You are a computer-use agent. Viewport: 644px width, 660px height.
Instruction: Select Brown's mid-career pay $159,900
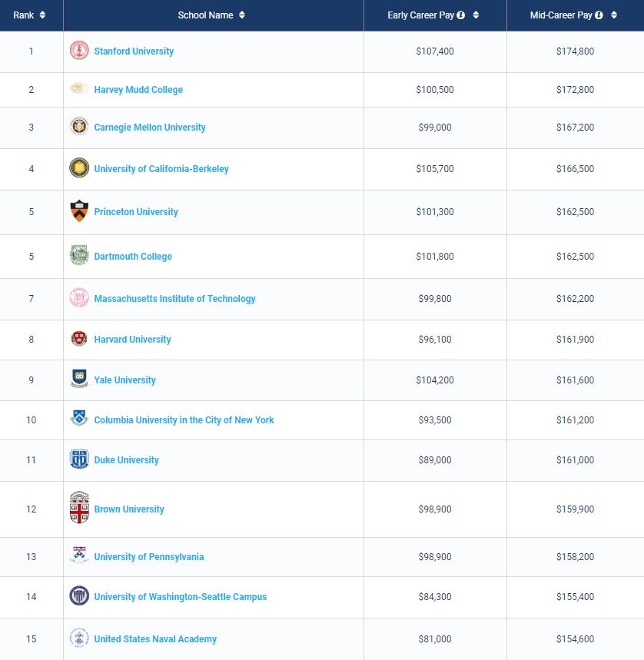tap(575, 509)
